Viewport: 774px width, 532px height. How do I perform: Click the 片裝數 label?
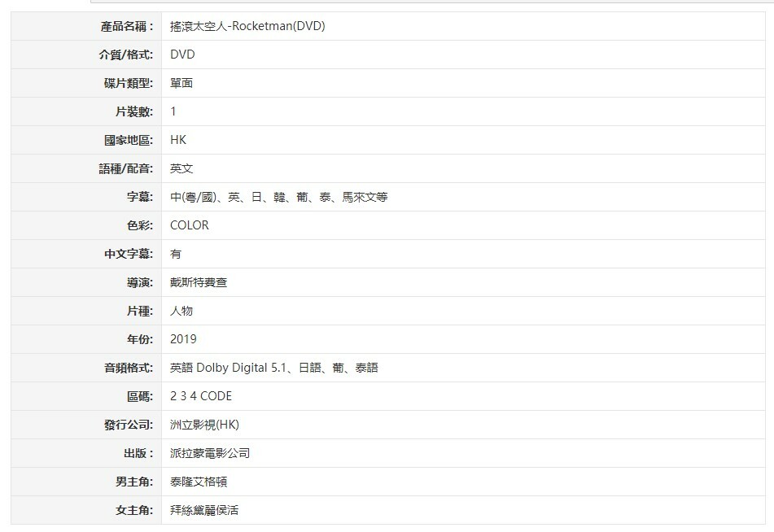point(133,111)
